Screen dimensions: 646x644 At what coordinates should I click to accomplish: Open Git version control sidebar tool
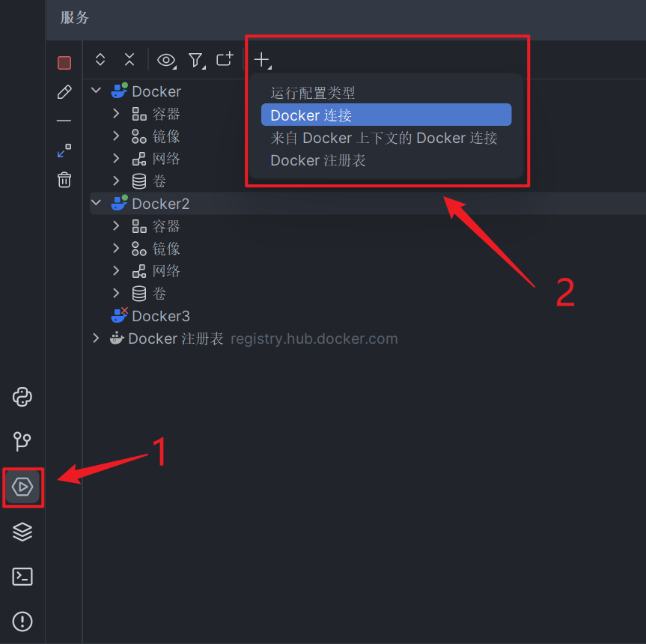22,441
